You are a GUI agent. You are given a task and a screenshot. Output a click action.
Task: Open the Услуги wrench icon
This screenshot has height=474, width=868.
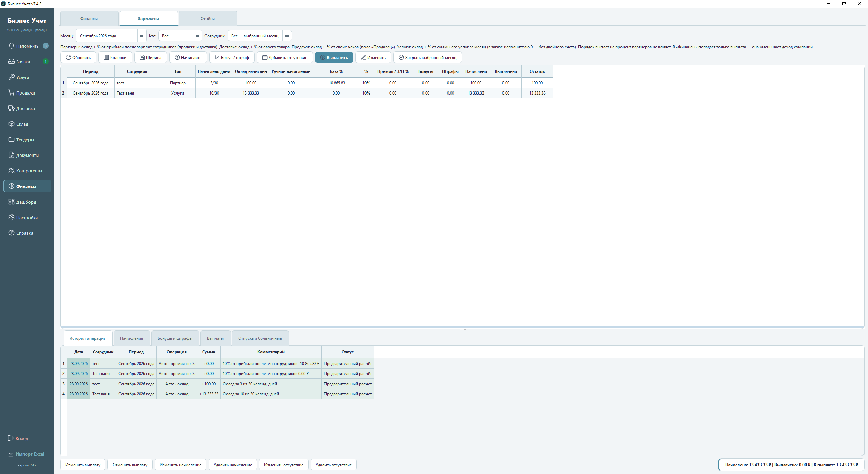pyautogui.click(x=12, y=77)
